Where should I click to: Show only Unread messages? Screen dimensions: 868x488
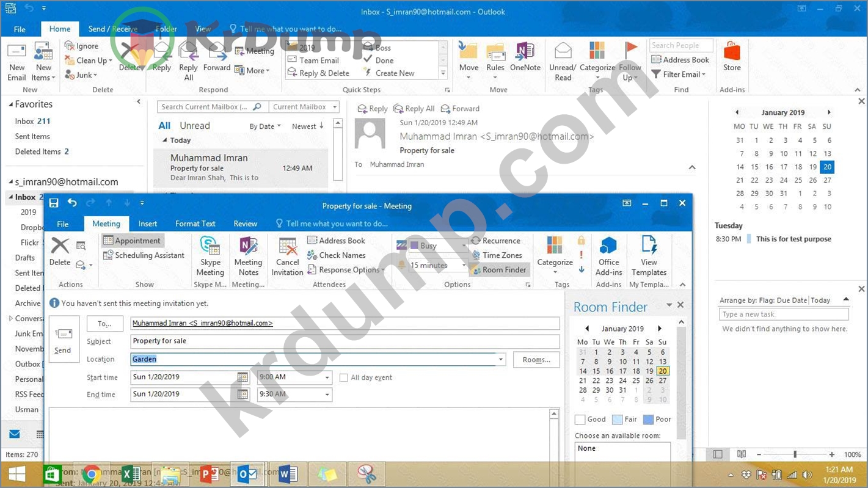click(x=195, y=126)
